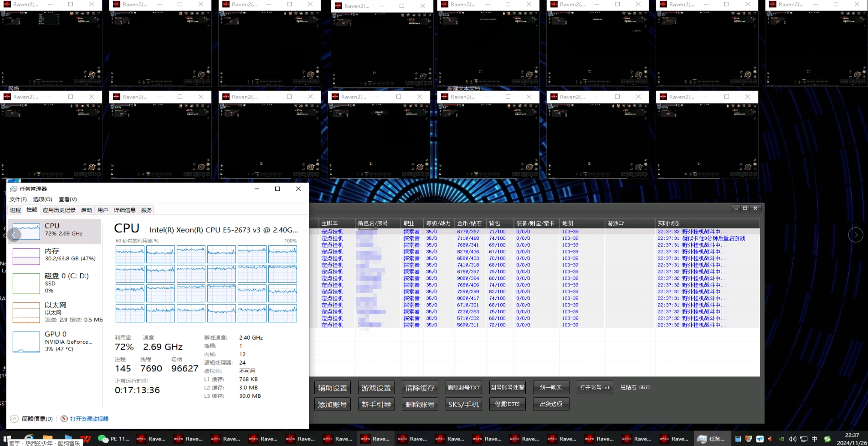Toggle the 中 input method indicator

tap(815, 439)
